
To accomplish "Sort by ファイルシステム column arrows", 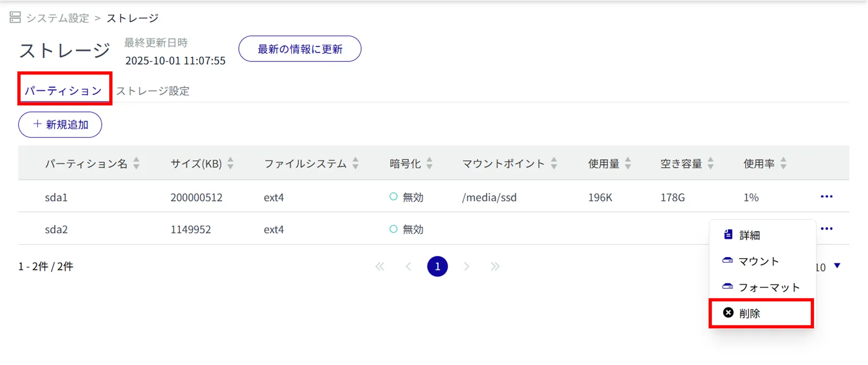I will tap(355, 163).
